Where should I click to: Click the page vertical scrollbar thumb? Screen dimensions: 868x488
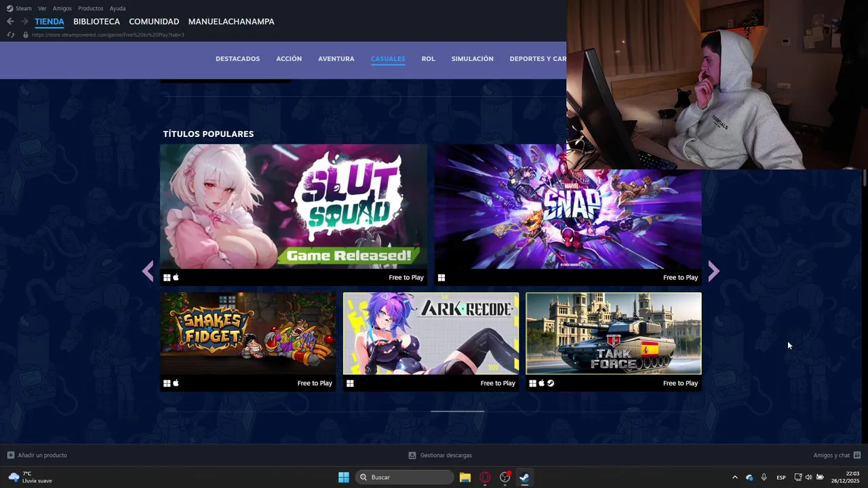(x=865, y=178)
